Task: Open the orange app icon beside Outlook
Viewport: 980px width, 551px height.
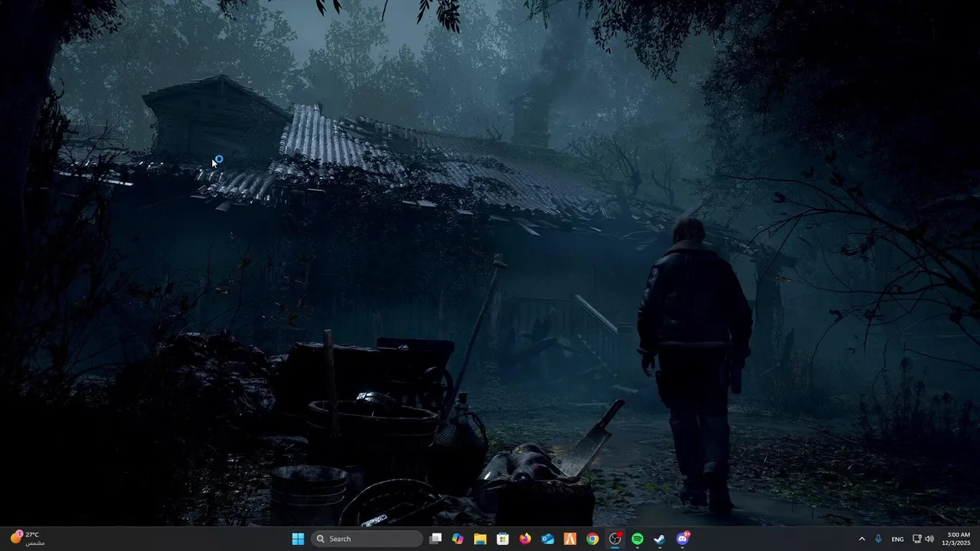Action: pyautogui.click(x=570, y=539)
